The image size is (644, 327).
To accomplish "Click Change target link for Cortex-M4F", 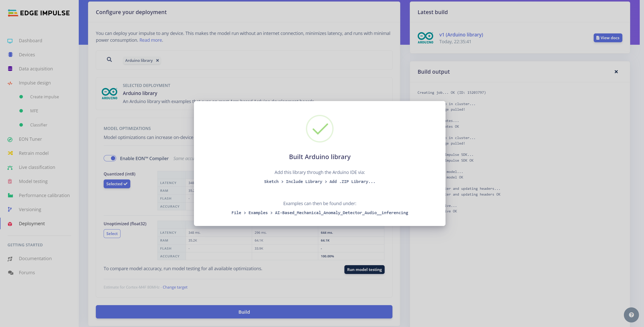I will tap(175, 287).
